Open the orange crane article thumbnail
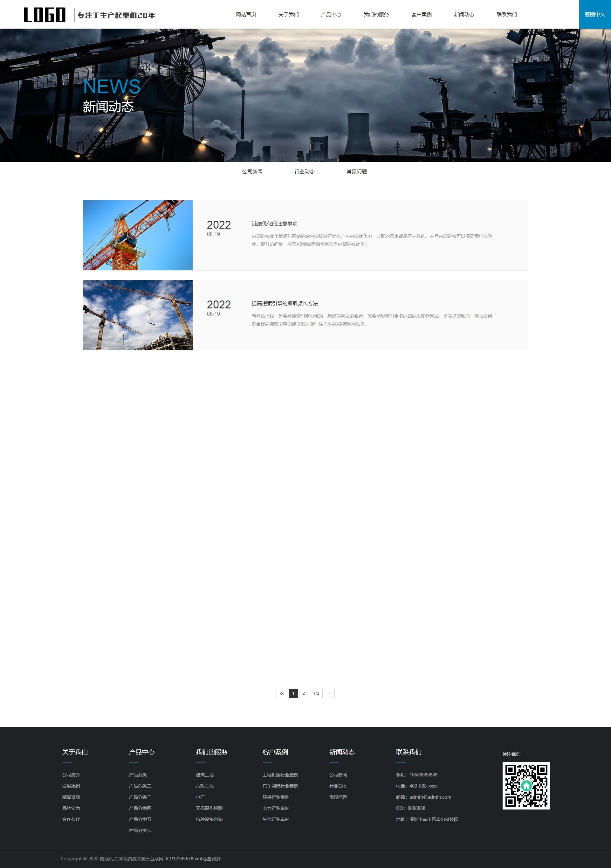The image size is (611, 868). coord(138,235)
